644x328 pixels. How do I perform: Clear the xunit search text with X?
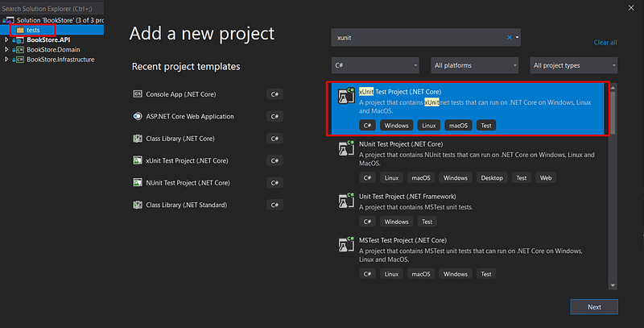[510, 37]
